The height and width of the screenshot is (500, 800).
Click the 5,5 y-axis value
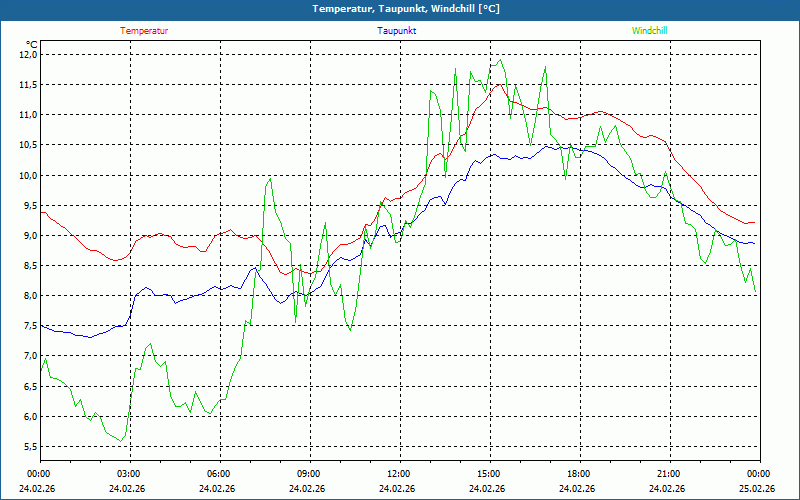click(x=27, y=446)
